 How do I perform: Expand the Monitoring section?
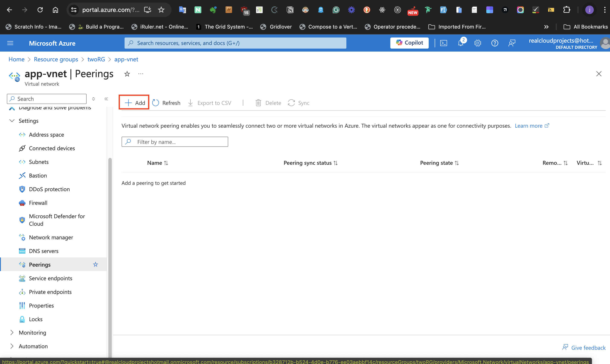[12, 333]
